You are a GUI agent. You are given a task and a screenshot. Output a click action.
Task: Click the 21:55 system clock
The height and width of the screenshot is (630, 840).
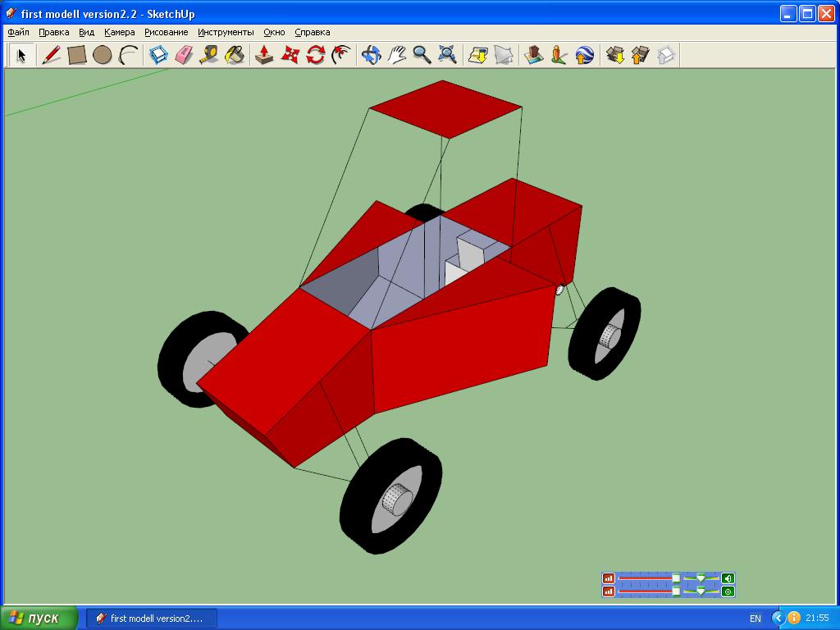click(817, 619)
